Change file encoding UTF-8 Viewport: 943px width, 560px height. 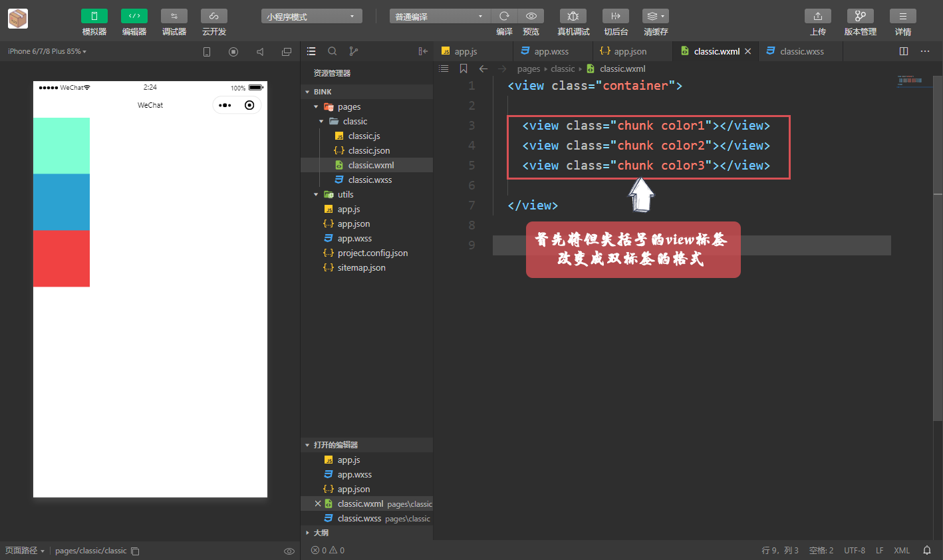coord(855,550)
